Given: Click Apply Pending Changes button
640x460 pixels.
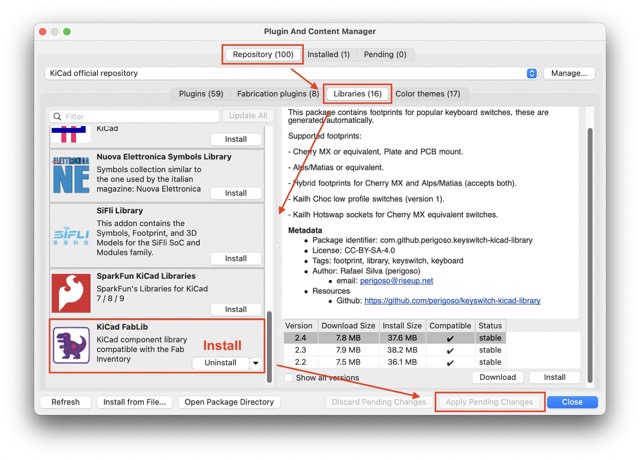Looking at the screenshot, I should point(489,402).
